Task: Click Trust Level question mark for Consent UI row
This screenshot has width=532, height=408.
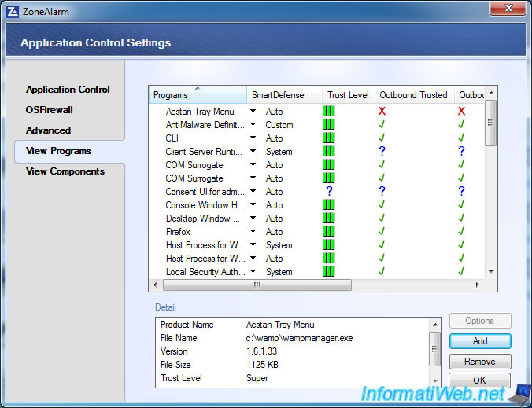Action: [329, 191]
